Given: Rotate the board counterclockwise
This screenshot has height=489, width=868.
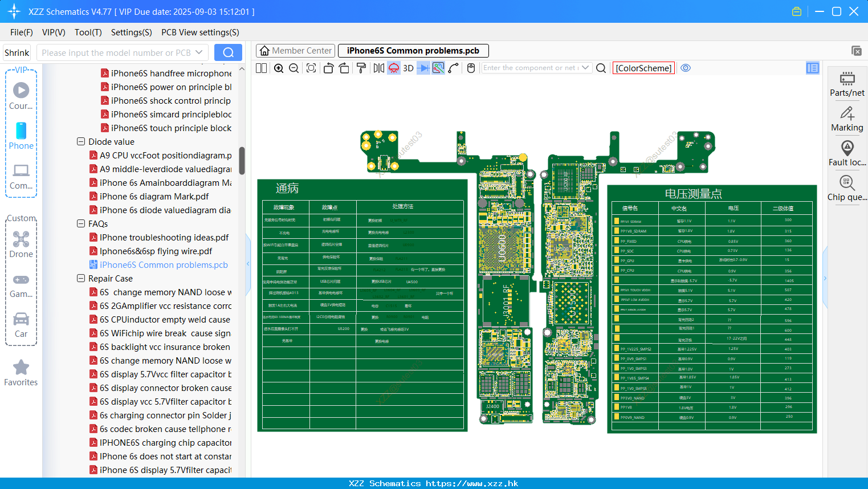Looking at the screenshot, I should [328, 68].
